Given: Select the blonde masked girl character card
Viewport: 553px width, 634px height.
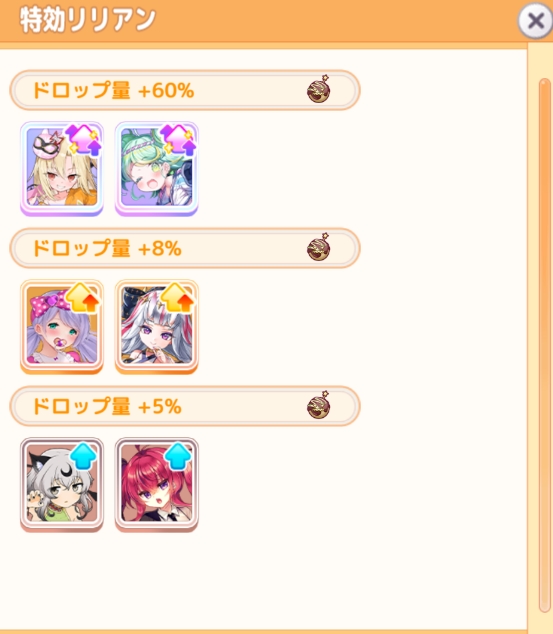Looking at the screenshot, I should pyautogui.click(x=62, y=168).
